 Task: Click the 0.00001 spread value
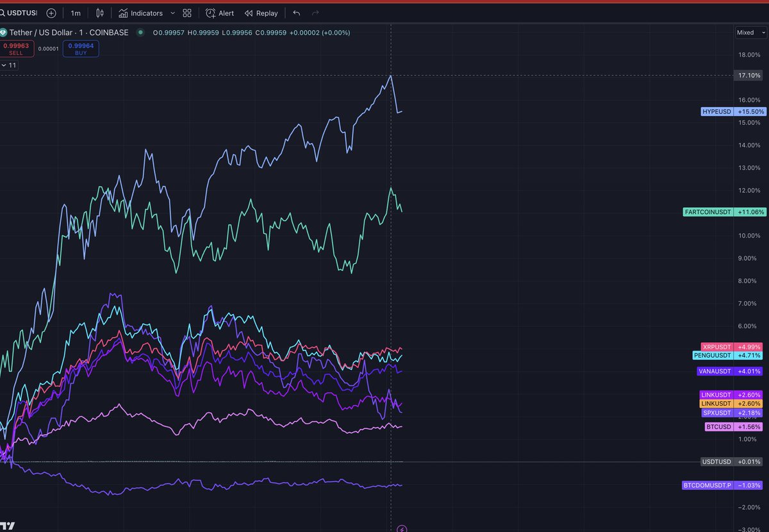coord(48,49)
